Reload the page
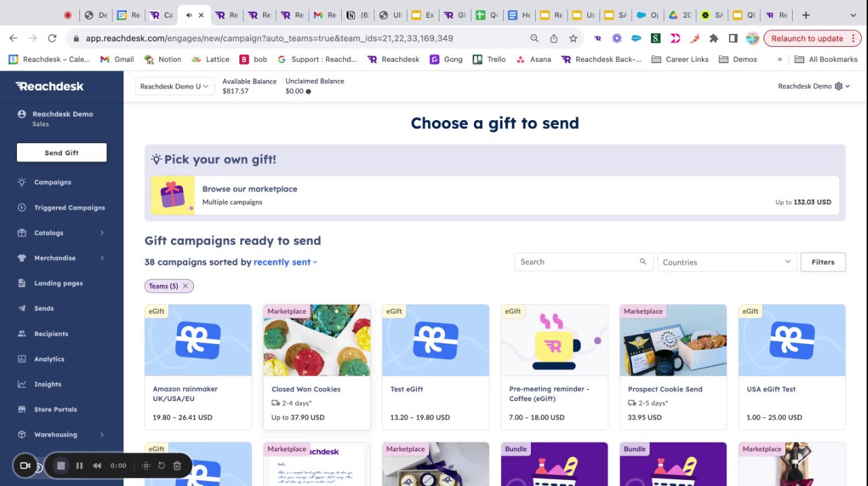 [52, 38]
